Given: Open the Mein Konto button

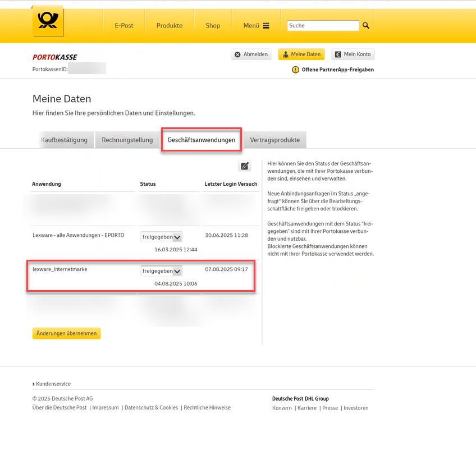Looking at the screenshot, I should pyautogui.click(x=353, y=54).
